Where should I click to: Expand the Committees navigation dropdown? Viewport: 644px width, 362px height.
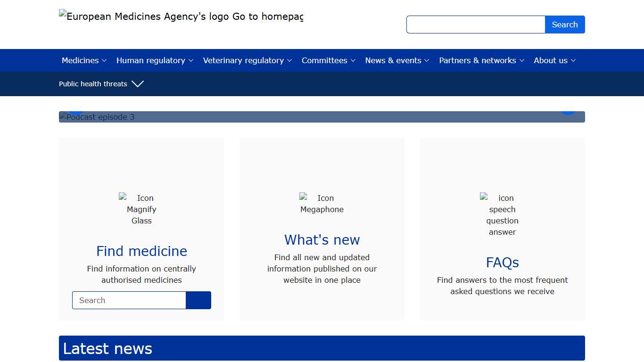tap(329, 60)
